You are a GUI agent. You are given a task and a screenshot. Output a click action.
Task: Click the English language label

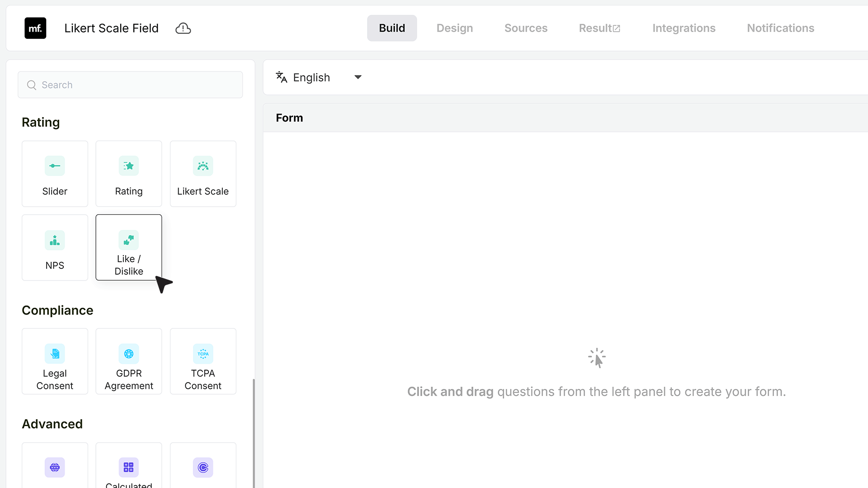(311, 77)
